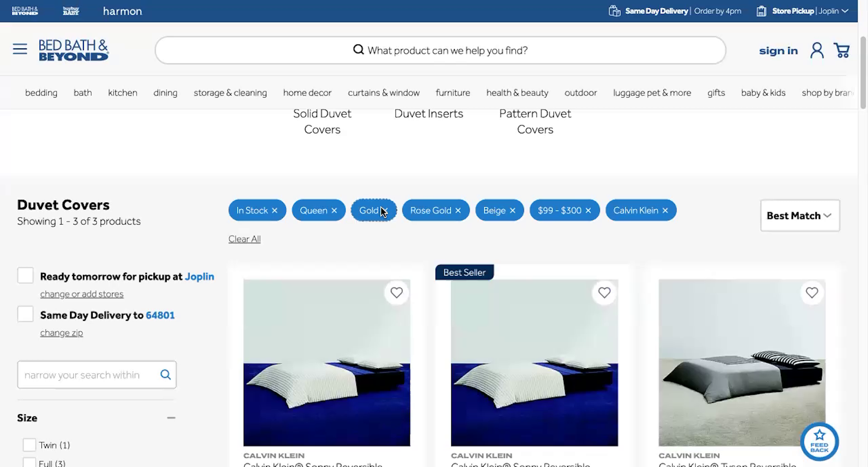The height and width of the screenshot is (467, 868).
Task: Favorite the first Calvin Klein duvet product
Action: (397, 293)
